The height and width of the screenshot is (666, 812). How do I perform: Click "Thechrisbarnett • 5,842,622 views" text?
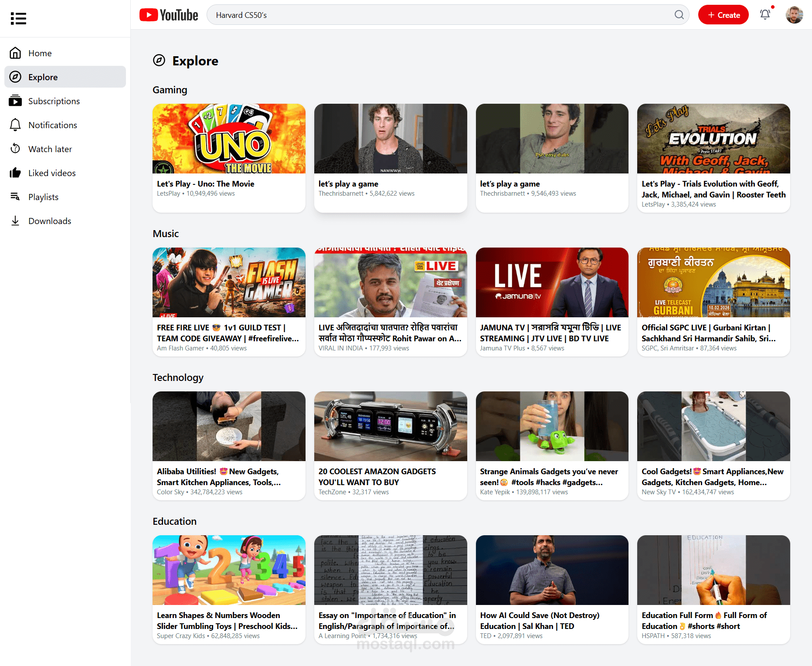pos(367,194)
